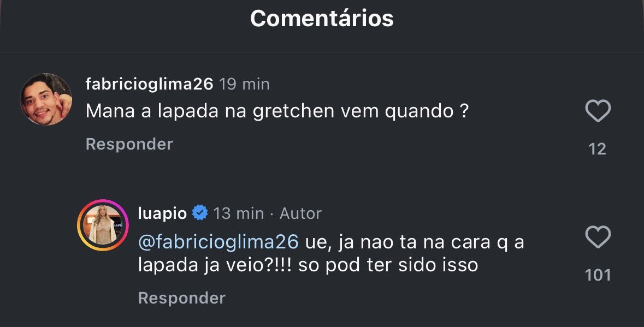Viewport: 644px width, 327px height.
Task: Click the word 'quando ?' in the first comment
Action: click(426, 111)
